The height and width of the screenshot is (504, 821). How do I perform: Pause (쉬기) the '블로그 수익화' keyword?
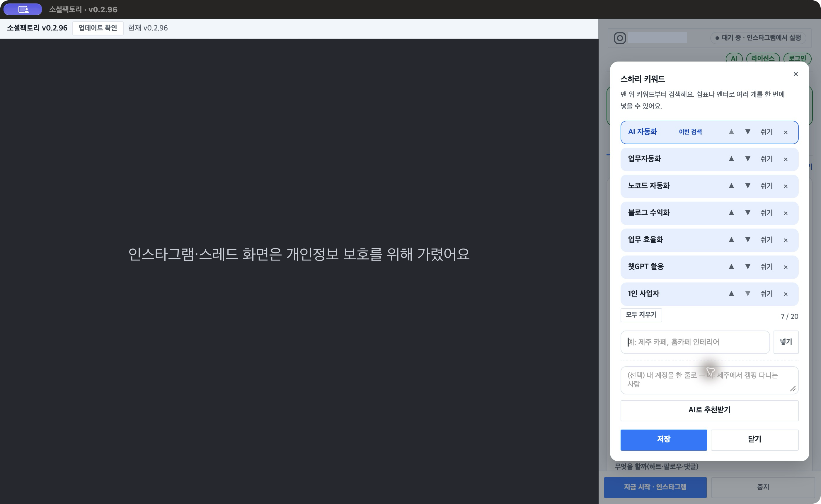click(x=766, y=213)
